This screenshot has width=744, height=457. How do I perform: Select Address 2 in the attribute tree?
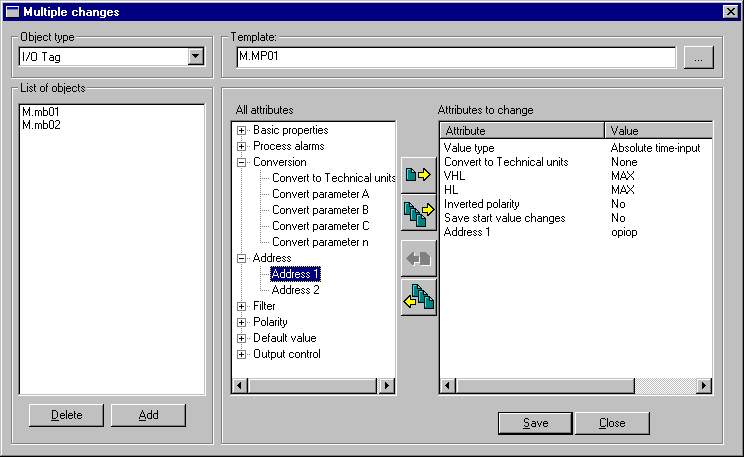click(296, 290)
